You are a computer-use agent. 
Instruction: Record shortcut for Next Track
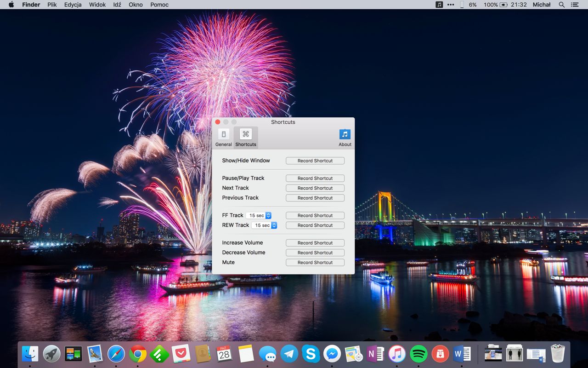tap(315, 188)
